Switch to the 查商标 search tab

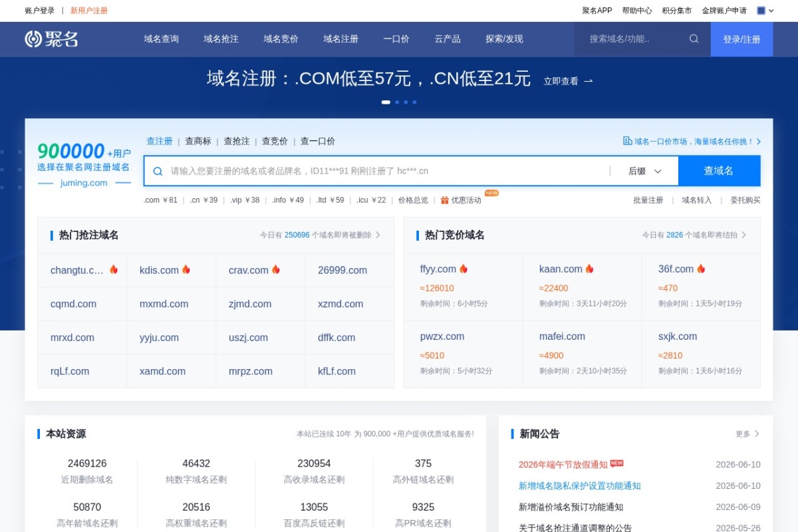(x=198, y=141)
